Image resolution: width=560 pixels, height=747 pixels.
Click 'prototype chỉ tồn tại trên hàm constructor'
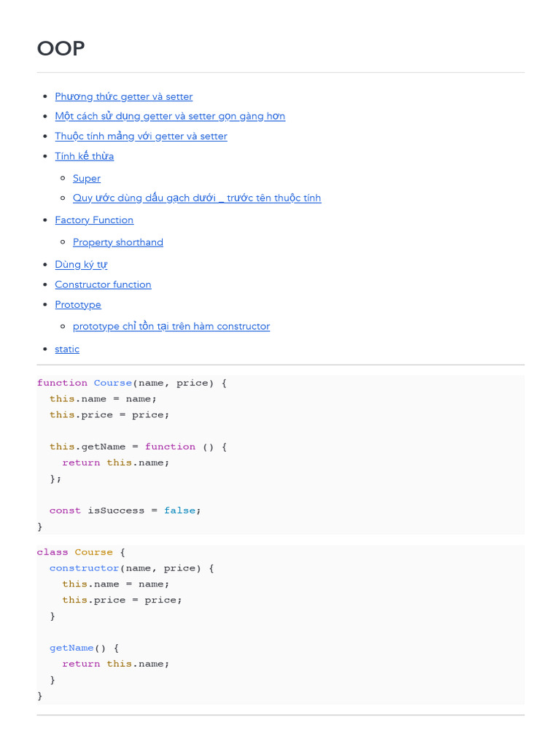coord(171,326)
